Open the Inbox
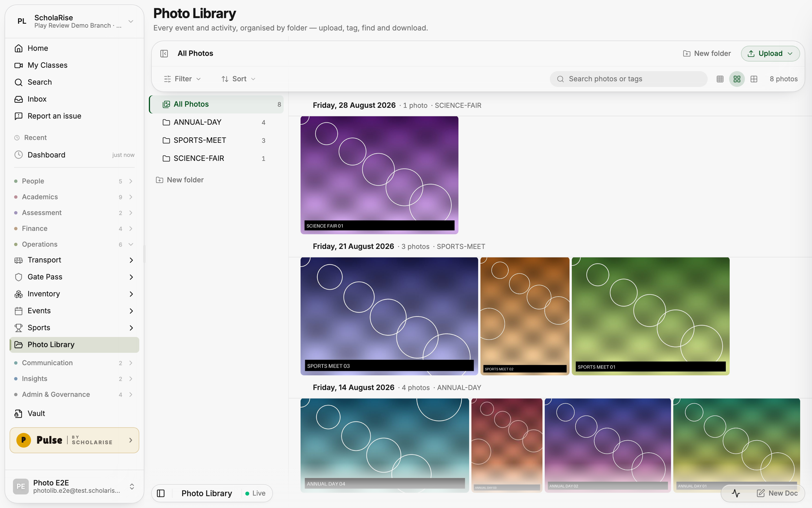Image resolution: width=812 pixels, height=508 pixels. (74, 99)
